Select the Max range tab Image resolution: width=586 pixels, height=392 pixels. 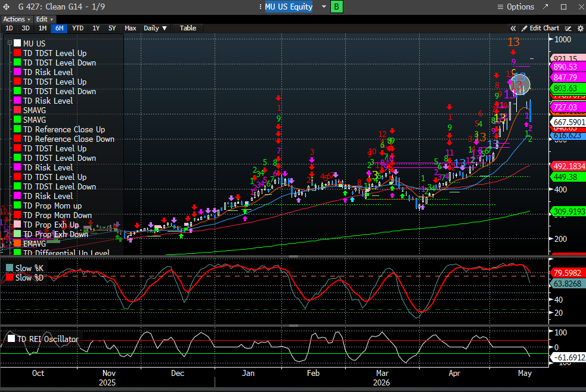pyautogui.click(x=130, y=29)
